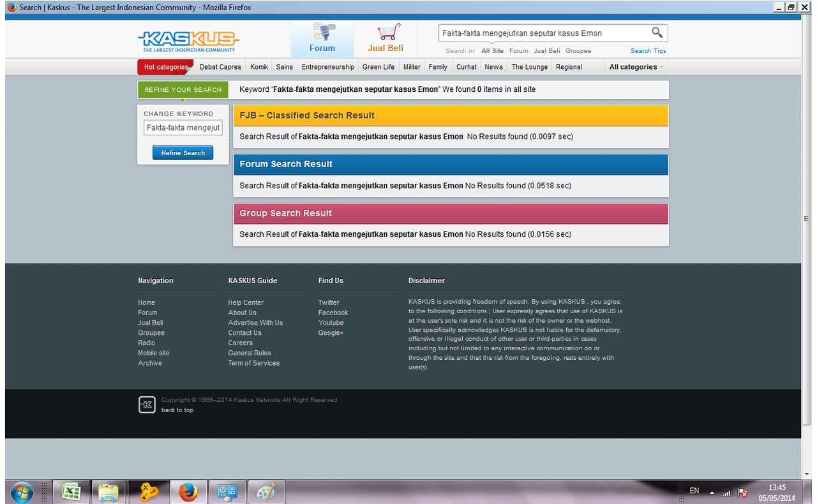Viewport: 817px width, 504px height.
Task: Open the Militer category
Action: 412,67
